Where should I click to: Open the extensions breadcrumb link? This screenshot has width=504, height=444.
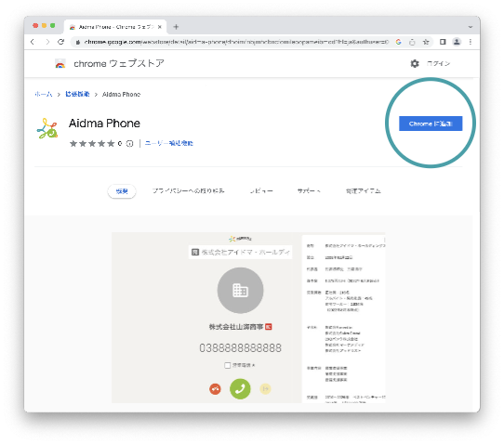77,94
